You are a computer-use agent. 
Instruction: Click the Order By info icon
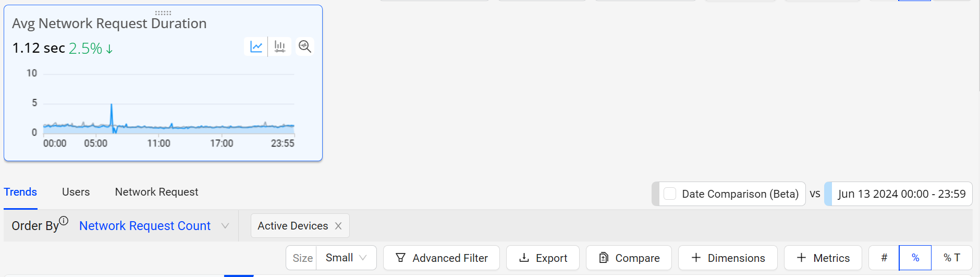pos(64,221)
